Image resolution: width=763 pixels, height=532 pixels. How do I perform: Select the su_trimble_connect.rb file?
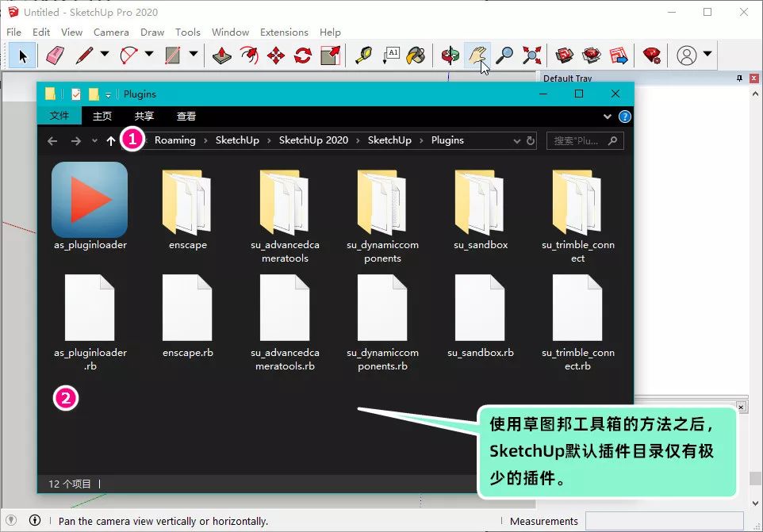point(577,322)
